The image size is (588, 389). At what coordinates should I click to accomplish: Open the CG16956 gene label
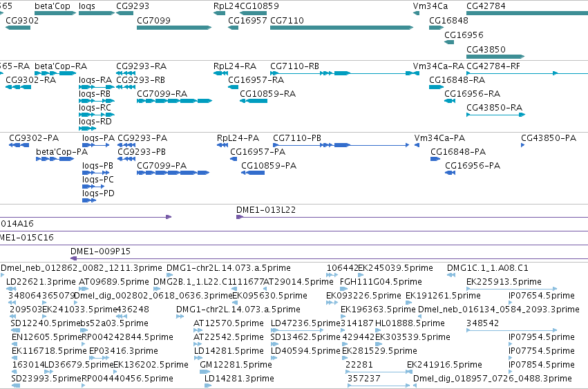point(464,35)
